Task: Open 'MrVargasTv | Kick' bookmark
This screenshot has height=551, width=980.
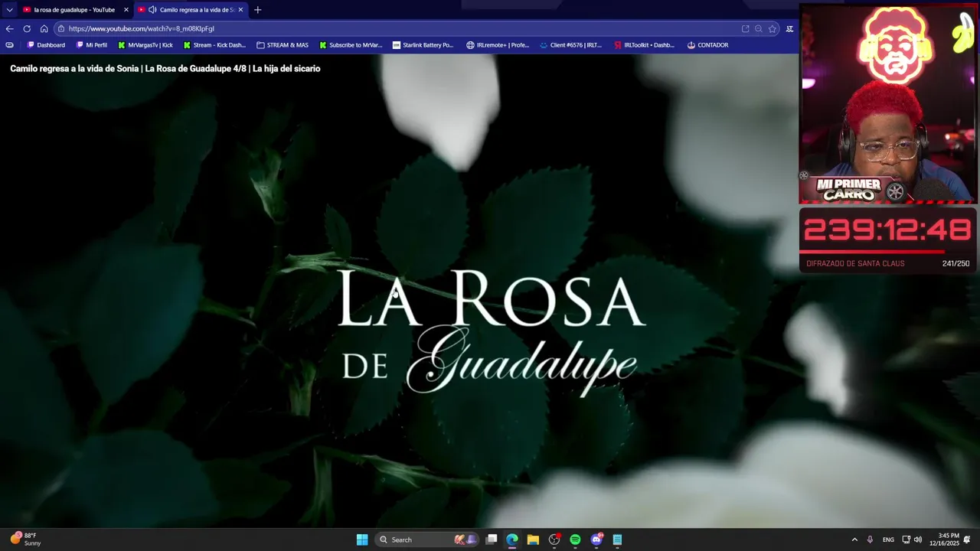Action: pyautogui.click(x=145, y=45)
